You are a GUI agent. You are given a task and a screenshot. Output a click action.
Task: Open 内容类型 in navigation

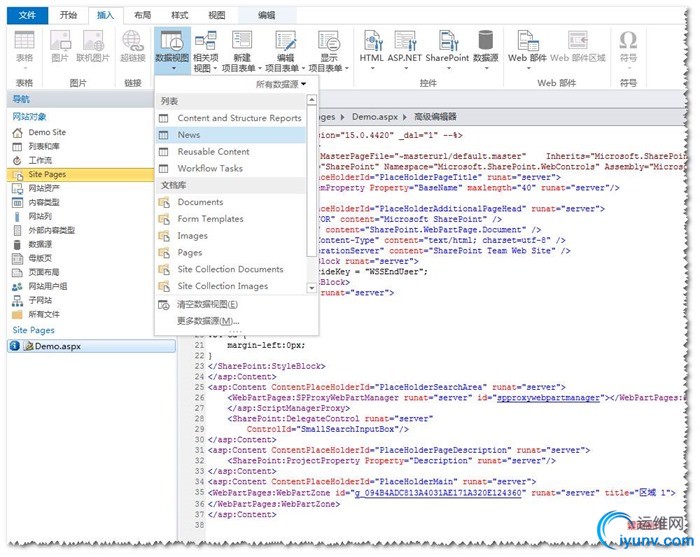point(44,203)
